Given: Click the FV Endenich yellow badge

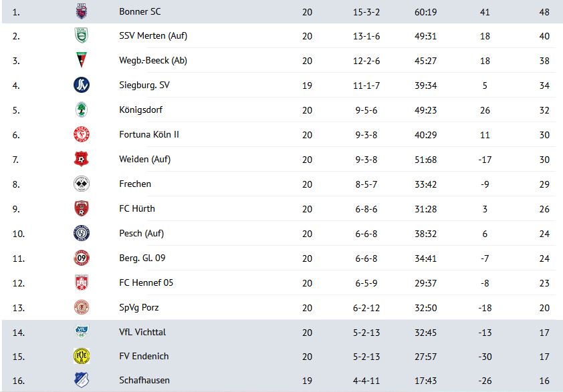Looking at the screenshot, I should (x=82, y=356).
